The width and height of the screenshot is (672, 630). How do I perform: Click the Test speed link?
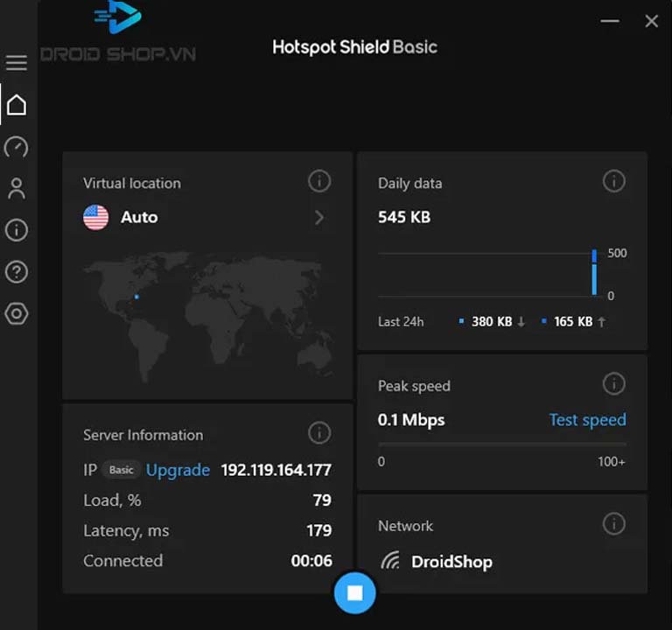(588, 420)
